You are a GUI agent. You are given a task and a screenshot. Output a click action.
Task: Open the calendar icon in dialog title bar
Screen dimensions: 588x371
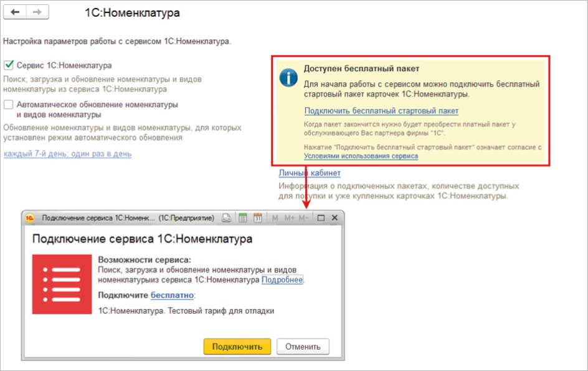tap(258, 218)
